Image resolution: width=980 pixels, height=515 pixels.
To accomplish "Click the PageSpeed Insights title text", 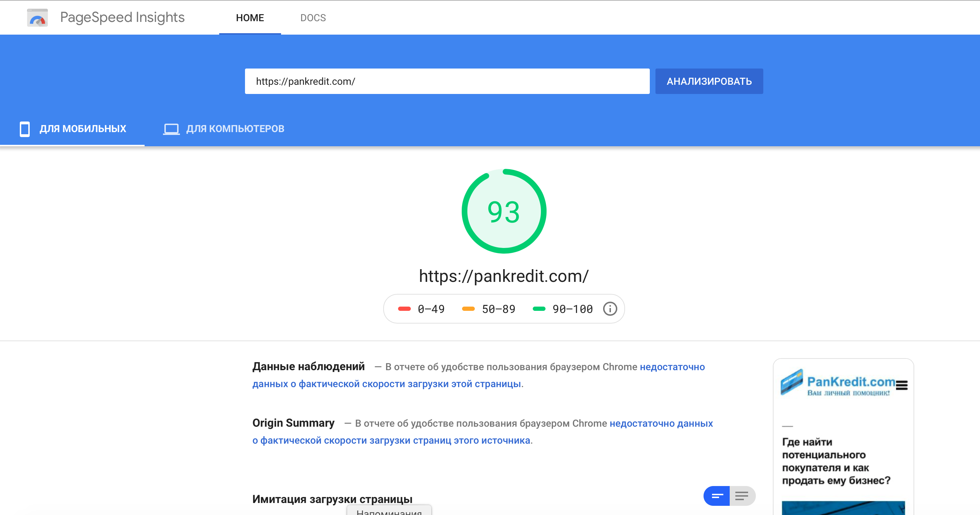I will 122,17.
